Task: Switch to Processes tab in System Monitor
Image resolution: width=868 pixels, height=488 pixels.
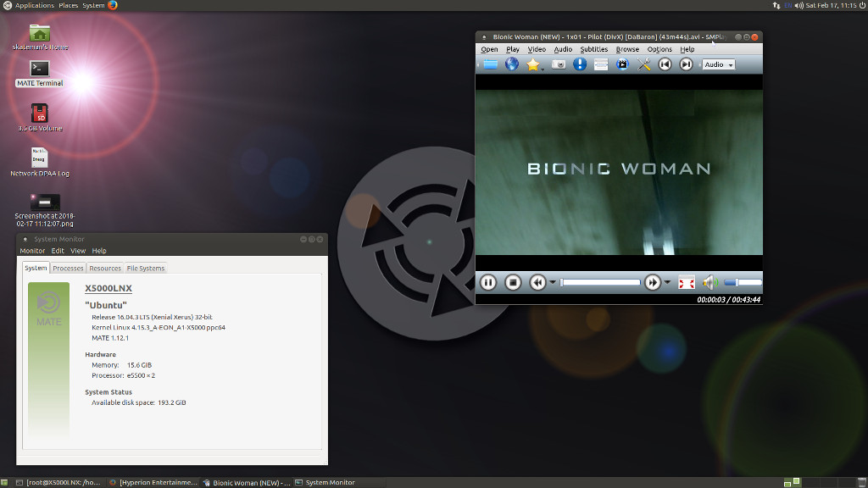Action: pyautogui.click(x=68, y=269)
